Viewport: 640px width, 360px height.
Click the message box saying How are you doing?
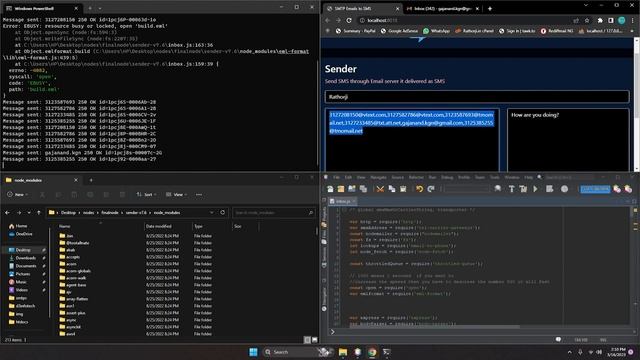(x=568, y=139)
